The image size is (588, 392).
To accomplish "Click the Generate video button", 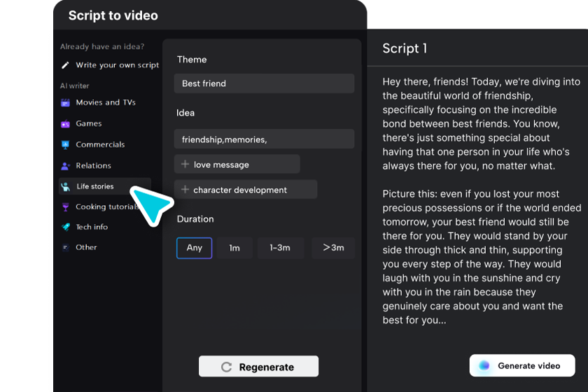I will 522,365.
